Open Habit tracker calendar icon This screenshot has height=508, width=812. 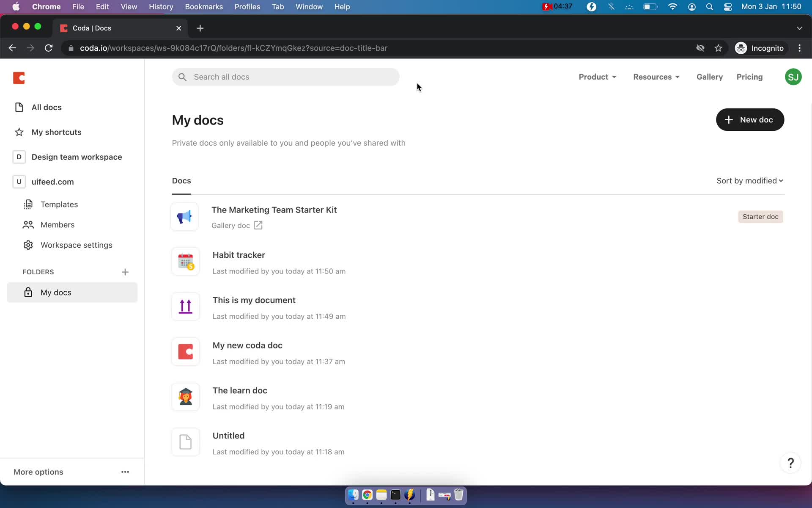point(185,262)
